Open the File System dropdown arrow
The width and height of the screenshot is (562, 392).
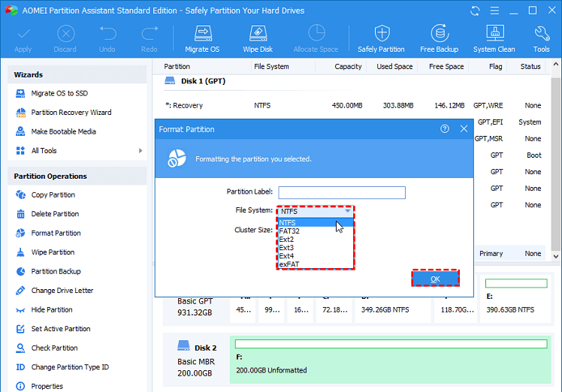coord(347,212)
